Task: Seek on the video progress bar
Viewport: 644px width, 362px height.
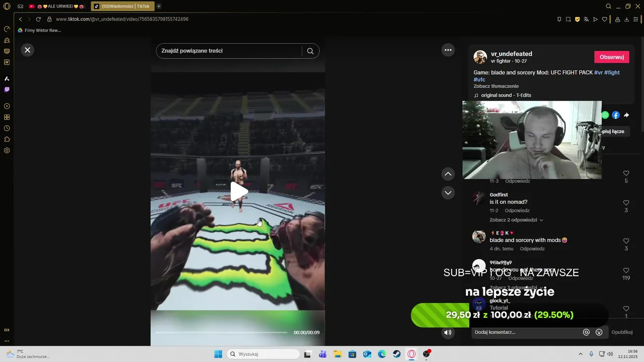Action: [x=221, y=332]
